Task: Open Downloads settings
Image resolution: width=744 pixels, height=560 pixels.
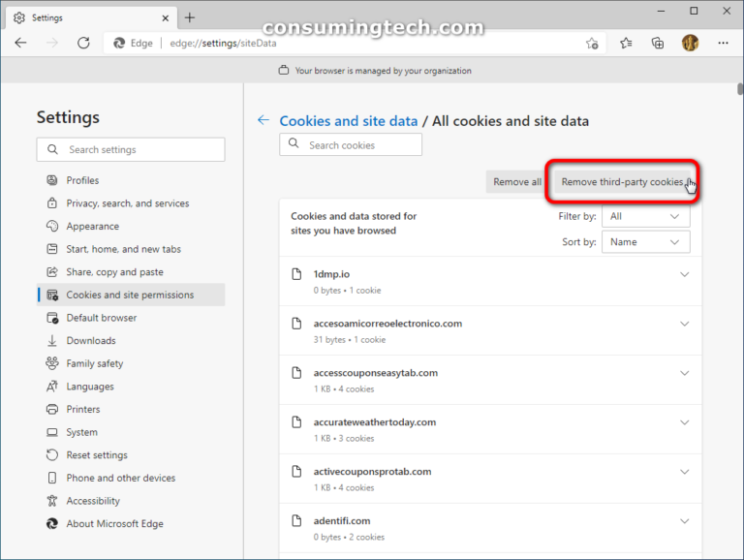Action: (x=131, y=341)
